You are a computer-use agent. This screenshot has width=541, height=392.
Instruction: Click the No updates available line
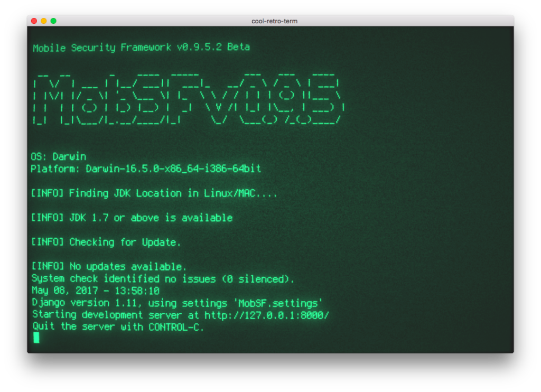point(109,266)
